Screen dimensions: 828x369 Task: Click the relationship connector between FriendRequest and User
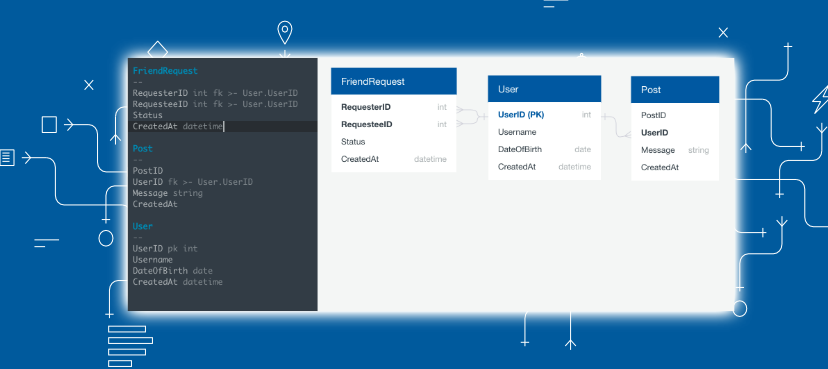click(x=472, y=116)
